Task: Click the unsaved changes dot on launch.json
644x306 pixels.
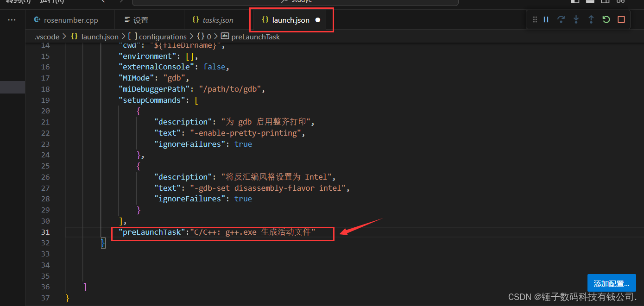Action: pos(318,19)
